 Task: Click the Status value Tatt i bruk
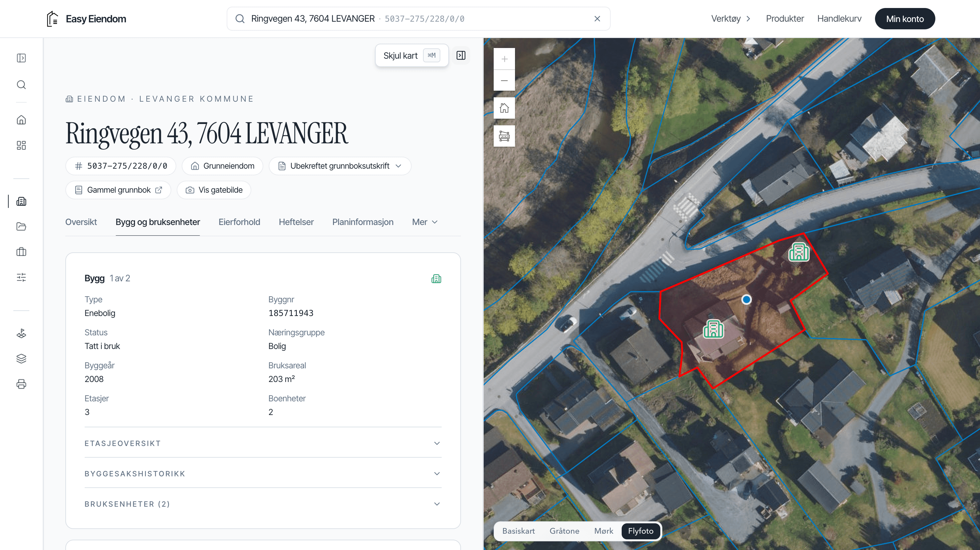tap(102, 346)
